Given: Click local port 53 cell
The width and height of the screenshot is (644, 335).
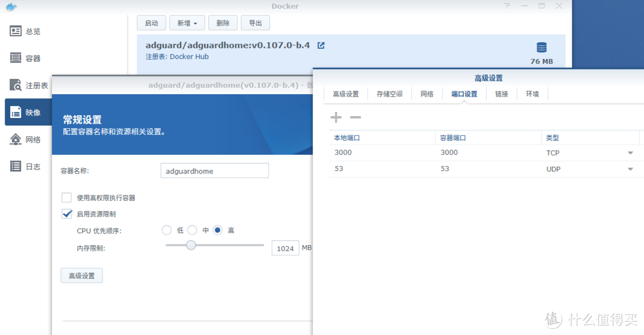Looking at the screenshot, I should (x=382, y=169).
